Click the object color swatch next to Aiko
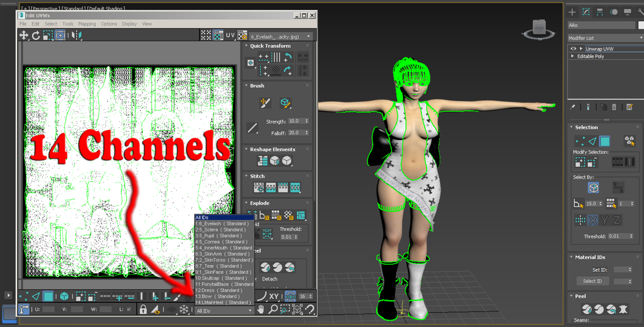Screen dimensions: 644x327 (x=641, y=25)
